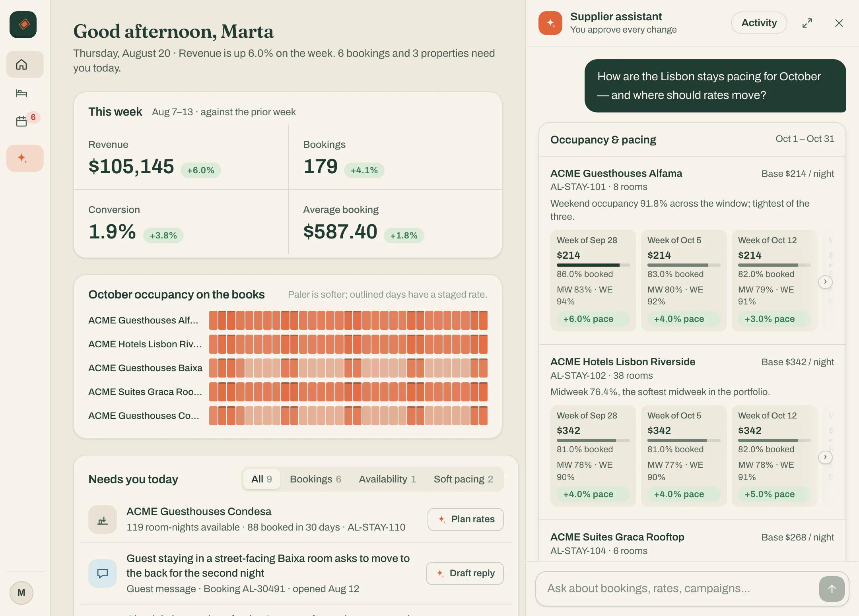Expand the Supplier assistant panel to full size
The width and height of the screenshot is (859, 616).
point(807,23)
